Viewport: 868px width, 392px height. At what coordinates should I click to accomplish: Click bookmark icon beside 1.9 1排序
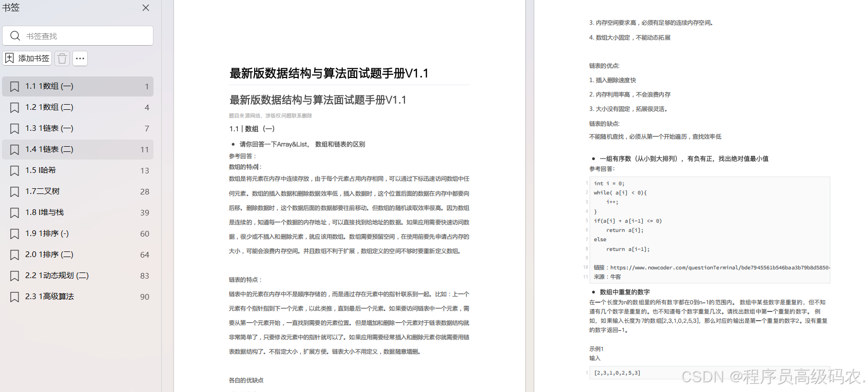coord(15,234)
